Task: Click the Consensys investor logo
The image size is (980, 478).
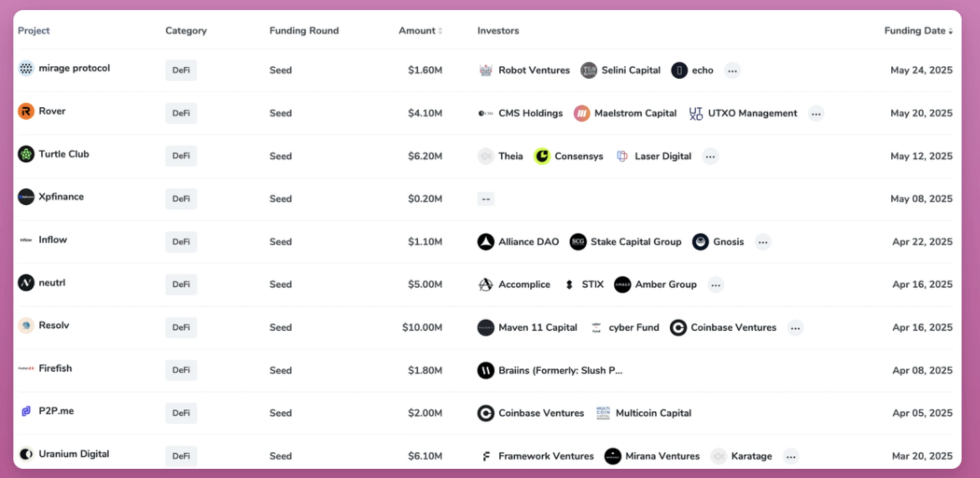Action: pyautogui.click(x=542, y=157)
